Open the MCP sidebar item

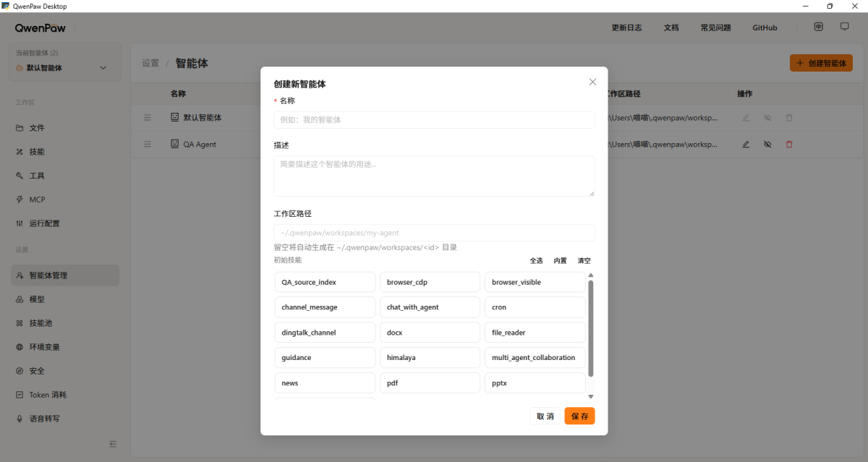[37, 200]
